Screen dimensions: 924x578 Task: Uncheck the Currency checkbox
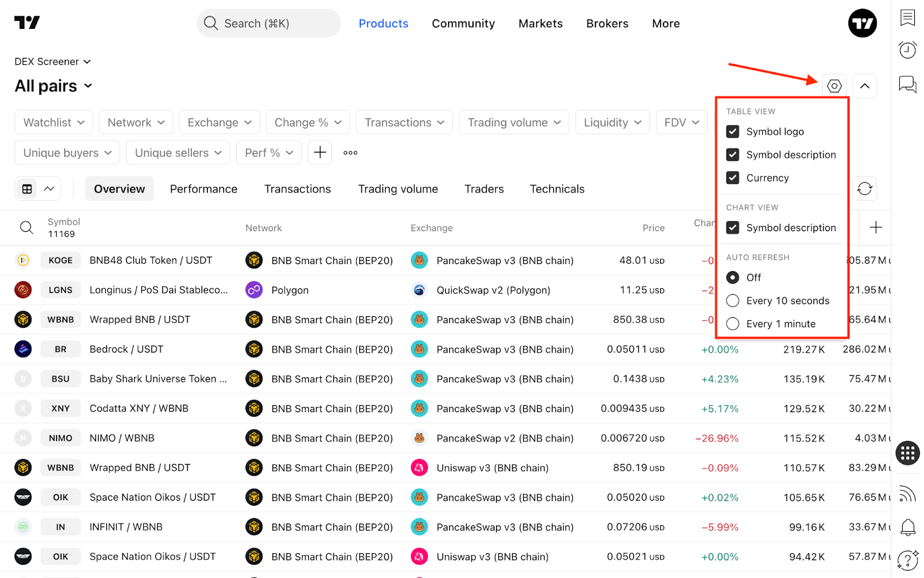tap(733, 178)
